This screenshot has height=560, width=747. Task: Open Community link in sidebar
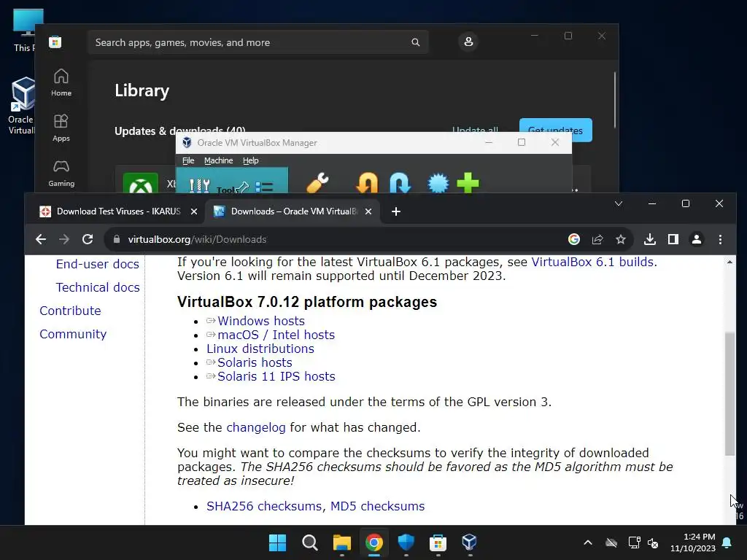[73, 334]
